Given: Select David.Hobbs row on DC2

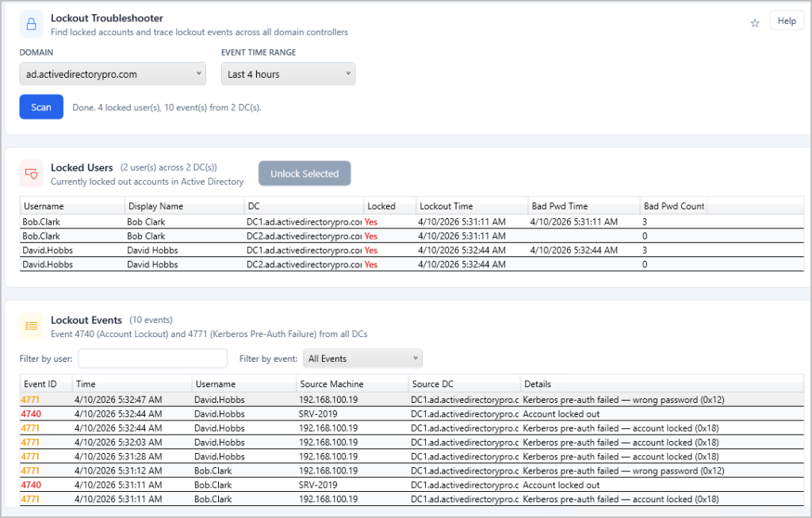Looking at the screenshot, I should 412,264.
